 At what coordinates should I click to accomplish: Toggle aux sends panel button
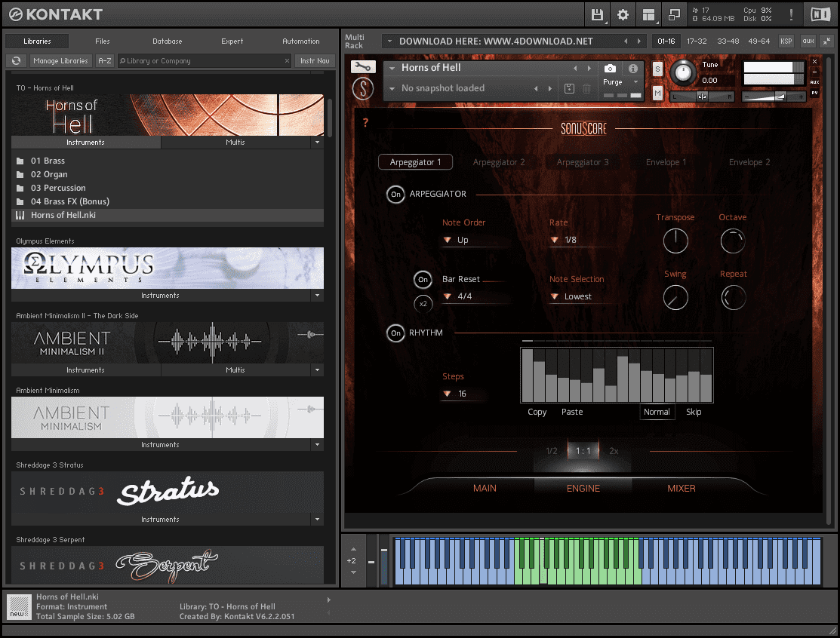tap(808, 41)
